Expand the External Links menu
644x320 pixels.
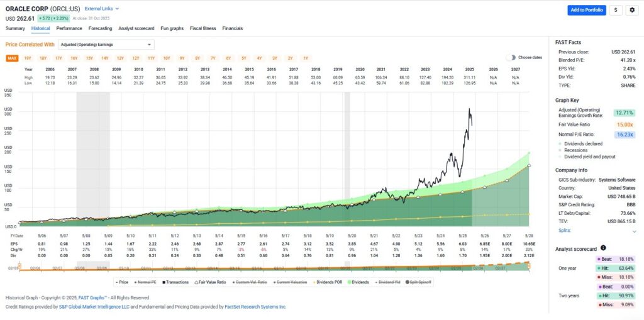(101, 9)
